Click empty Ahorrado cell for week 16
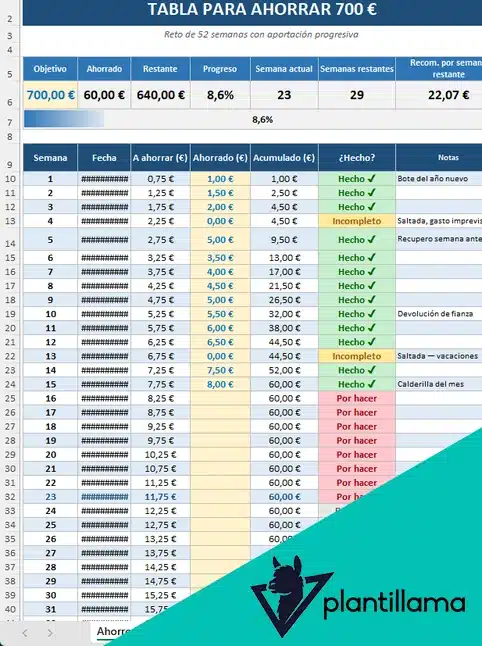Screen dimensions: 482x646 point(220,398)
